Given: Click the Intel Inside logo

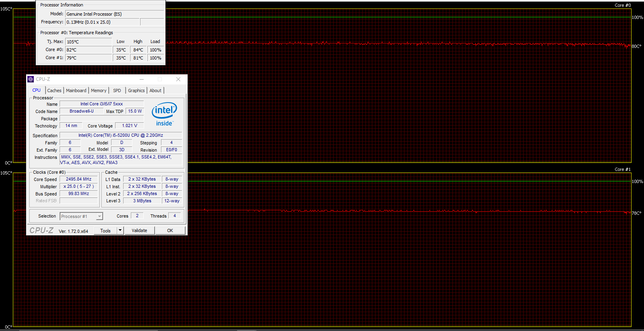Looking at the screenshot, I should (164, 114).
